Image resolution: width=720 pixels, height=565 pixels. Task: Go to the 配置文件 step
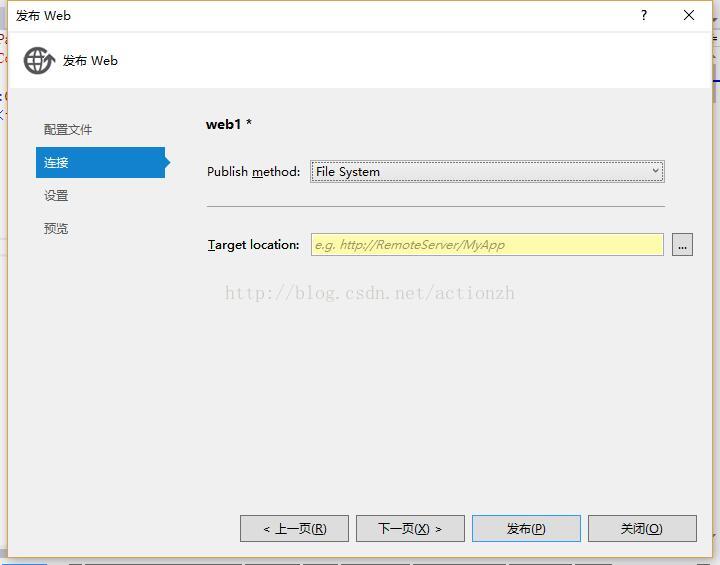point(68,130)
